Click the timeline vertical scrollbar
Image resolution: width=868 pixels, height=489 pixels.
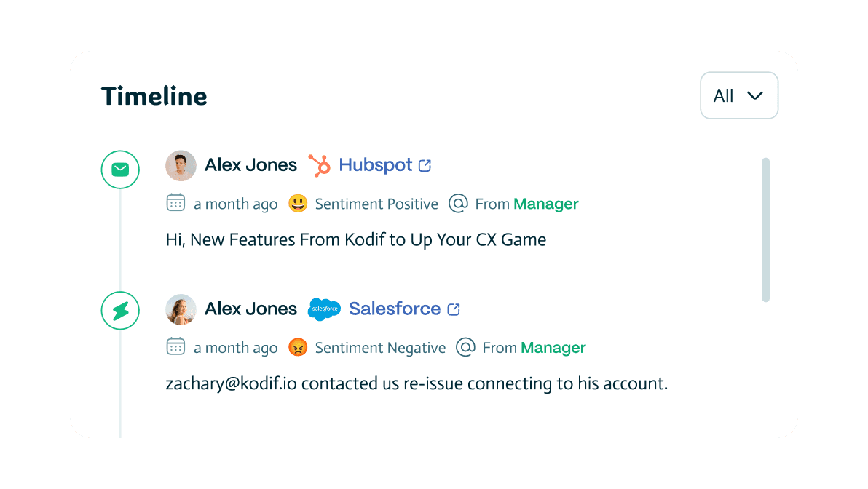tap(765, 229)
